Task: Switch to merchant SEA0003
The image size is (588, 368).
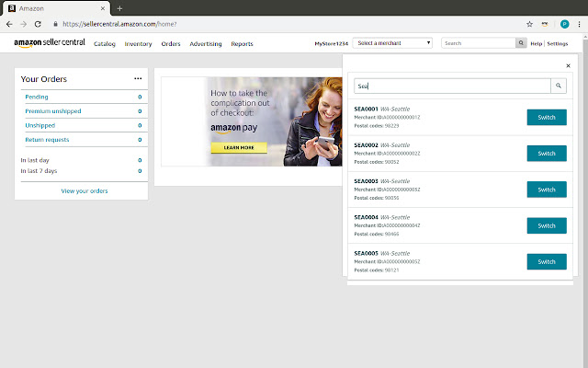Action: (x=546, y=190)
